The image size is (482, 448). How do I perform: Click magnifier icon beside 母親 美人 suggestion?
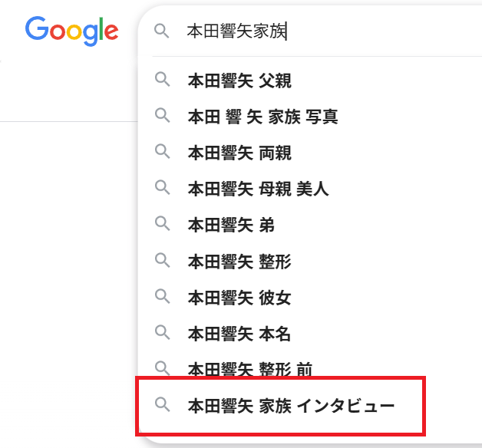click(x=162, y=188)
